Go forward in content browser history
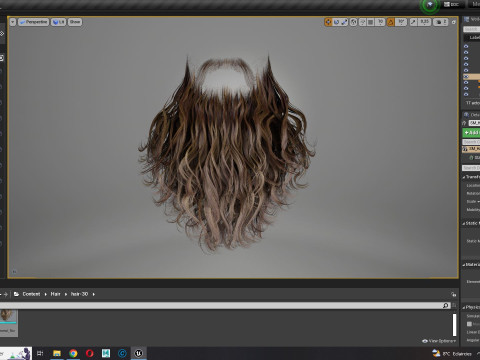480x360 pixels. click(5, 294)
